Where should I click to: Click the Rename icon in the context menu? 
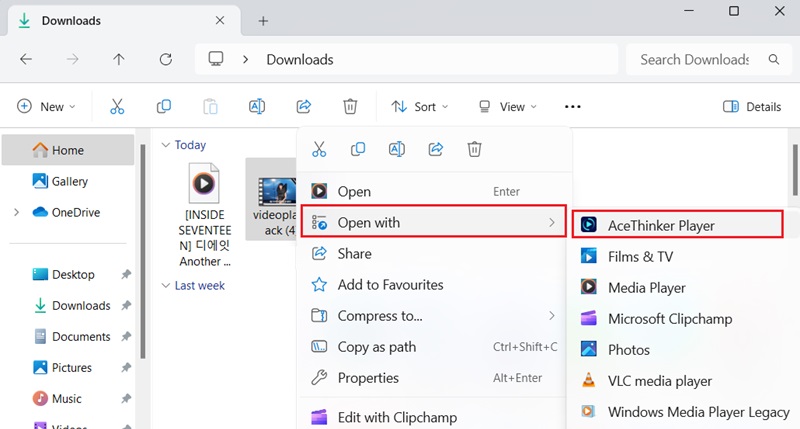[396, 149]
